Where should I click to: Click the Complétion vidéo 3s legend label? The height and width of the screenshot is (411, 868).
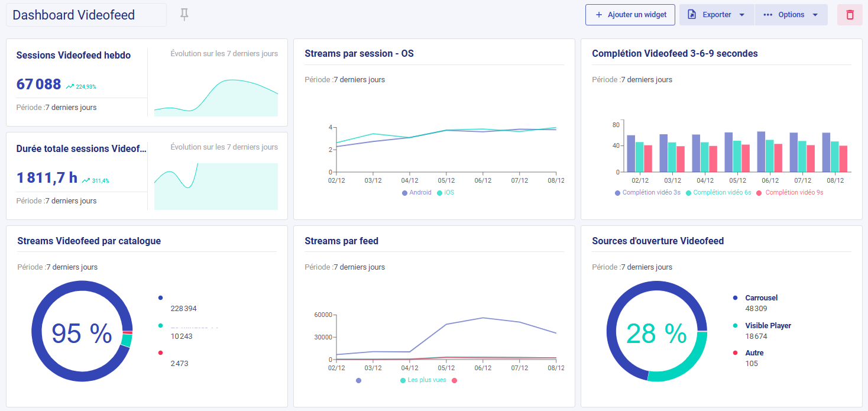[x=651, y=193]
